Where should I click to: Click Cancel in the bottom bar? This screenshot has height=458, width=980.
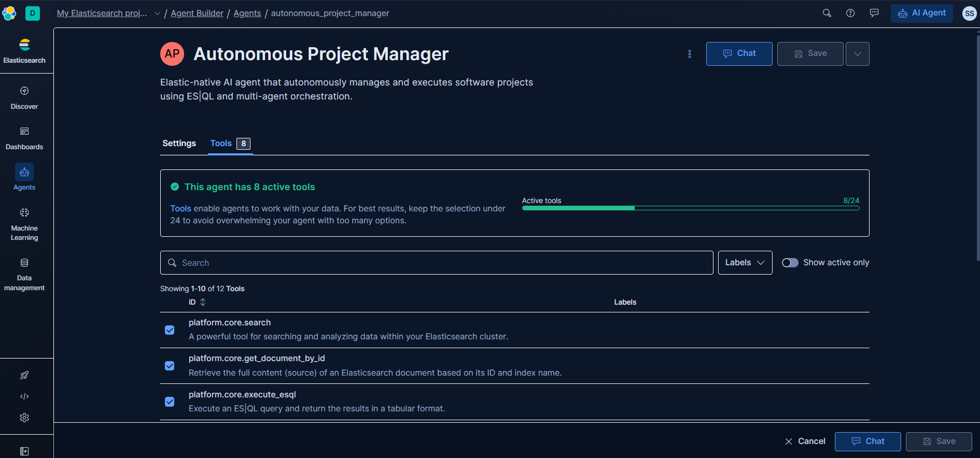coord(805,441)
